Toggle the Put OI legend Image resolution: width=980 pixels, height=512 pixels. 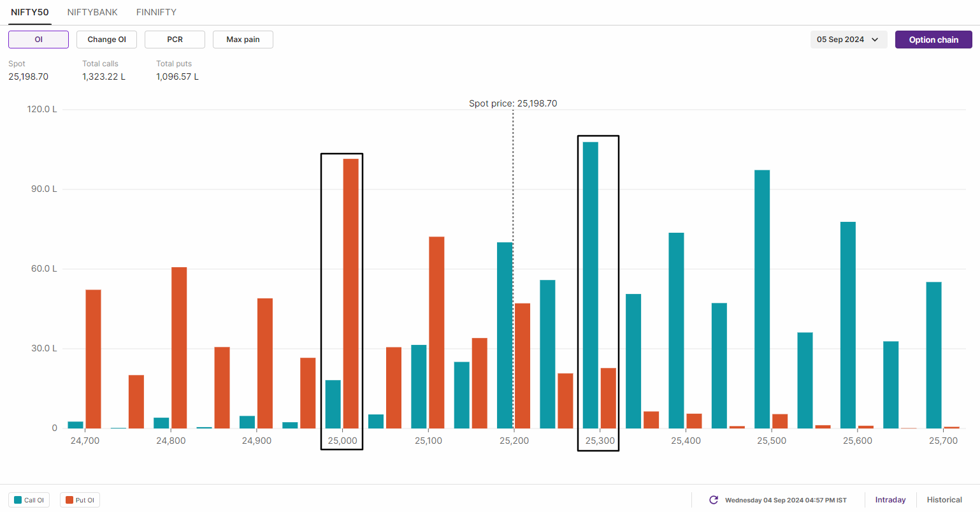(x=80, y=500)
